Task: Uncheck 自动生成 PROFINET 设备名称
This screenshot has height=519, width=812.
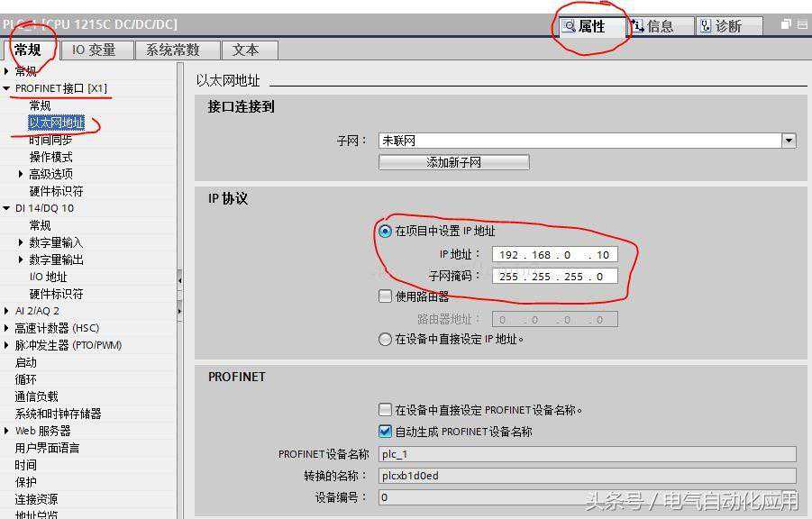Action: [x=386, y=430]
